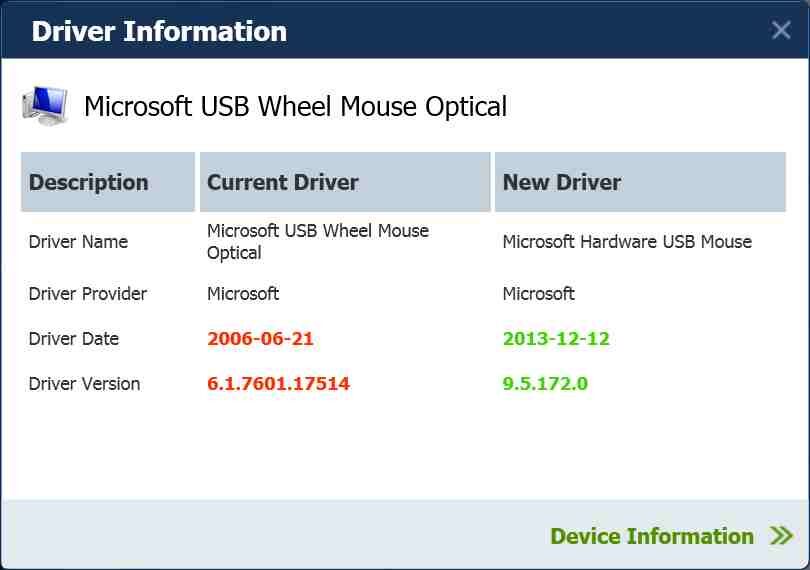This screenshot has width=810, height=570.
Task: Open the Device Information link
Action: [652, 536]
